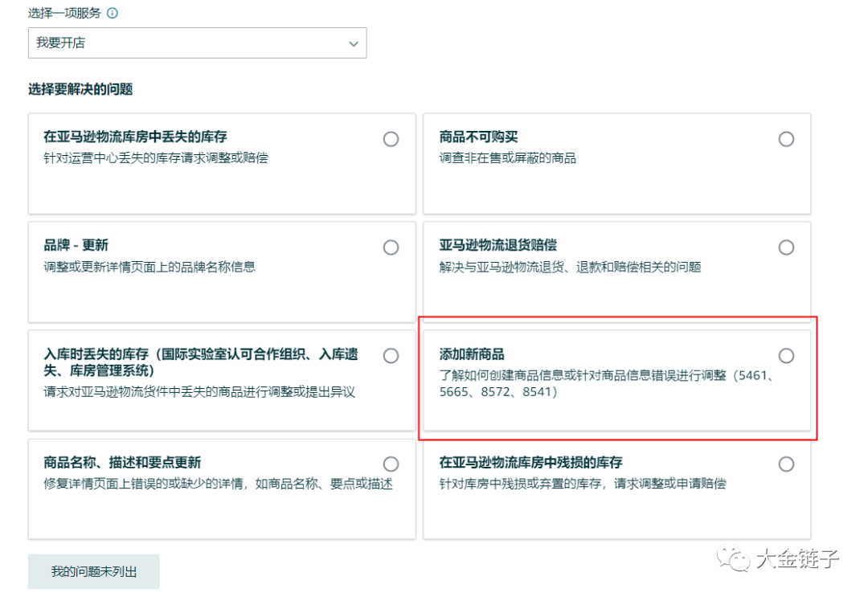Image resolution: width=868 pixels, height=597 pixels.
Task: Select the 商品名称、描述和要点更新 radio button
Action: pyautogui.click(x=391, y=464)
